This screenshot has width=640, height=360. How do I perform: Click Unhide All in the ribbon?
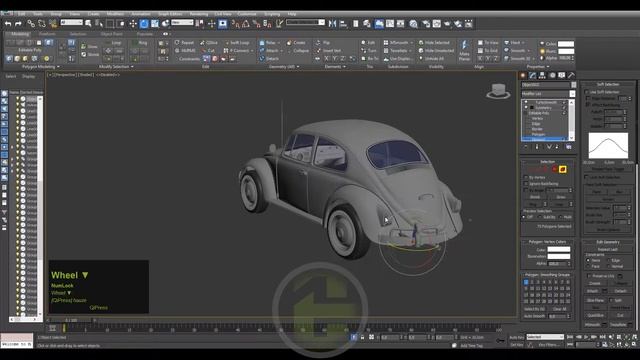click(431, 59)
